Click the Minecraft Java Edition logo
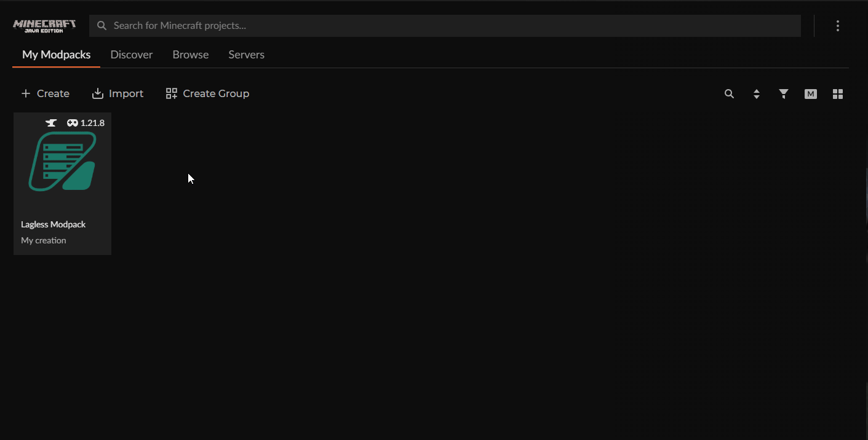The image size is (868, 440). [x=44, y=25]
